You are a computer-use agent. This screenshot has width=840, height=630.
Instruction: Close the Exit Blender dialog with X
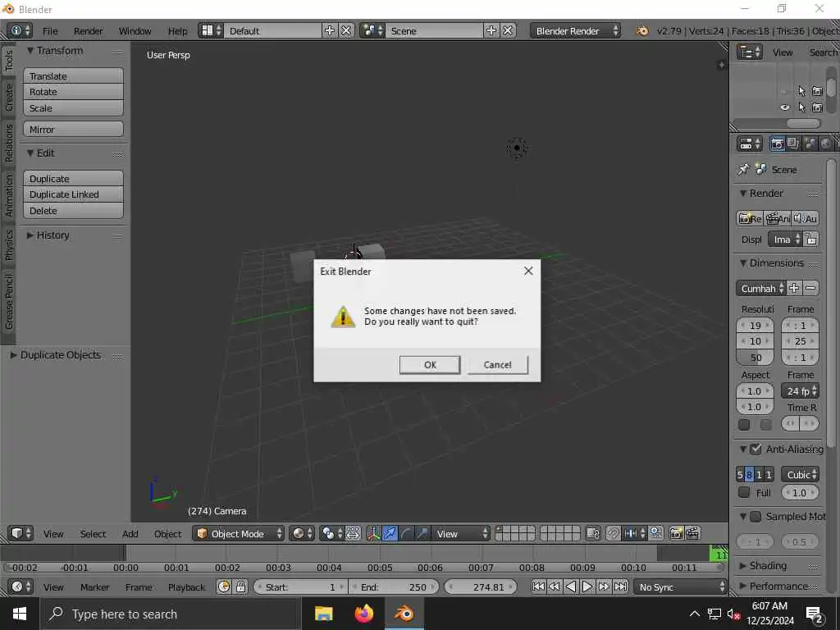[528, 271]
